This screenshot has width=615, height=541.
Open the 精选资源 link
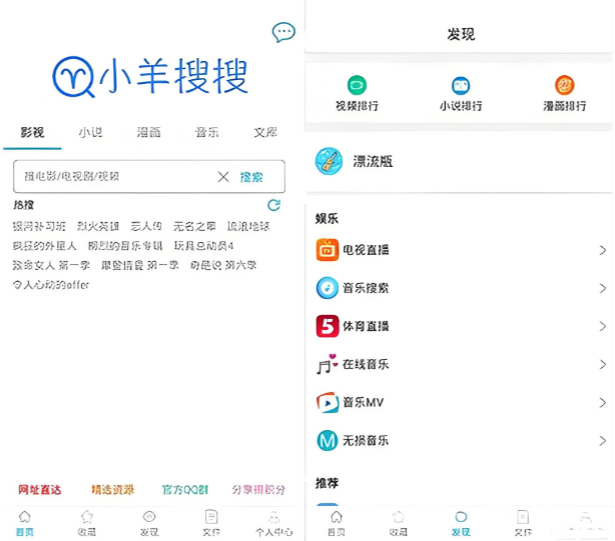[113, 490]
